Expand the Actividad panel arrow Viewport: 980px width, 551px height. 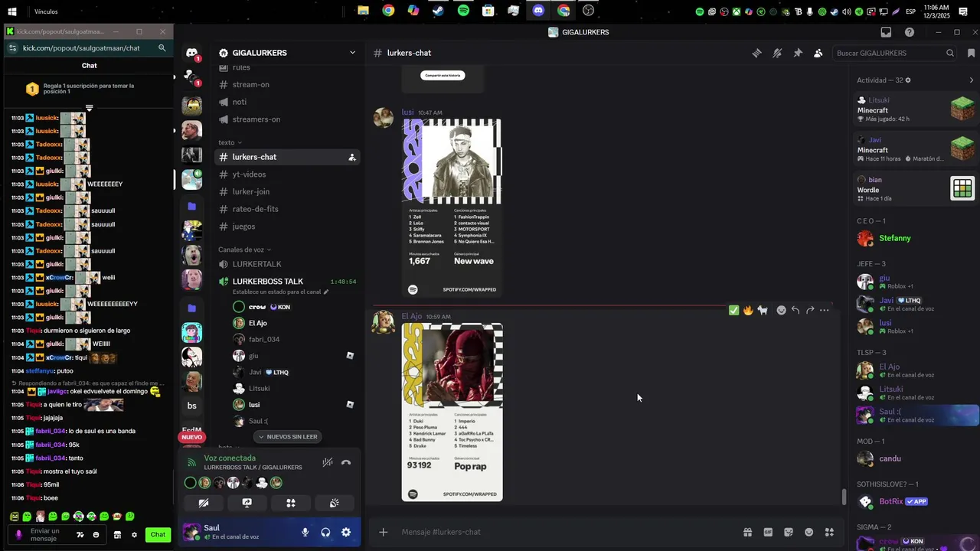coord(972,80)
